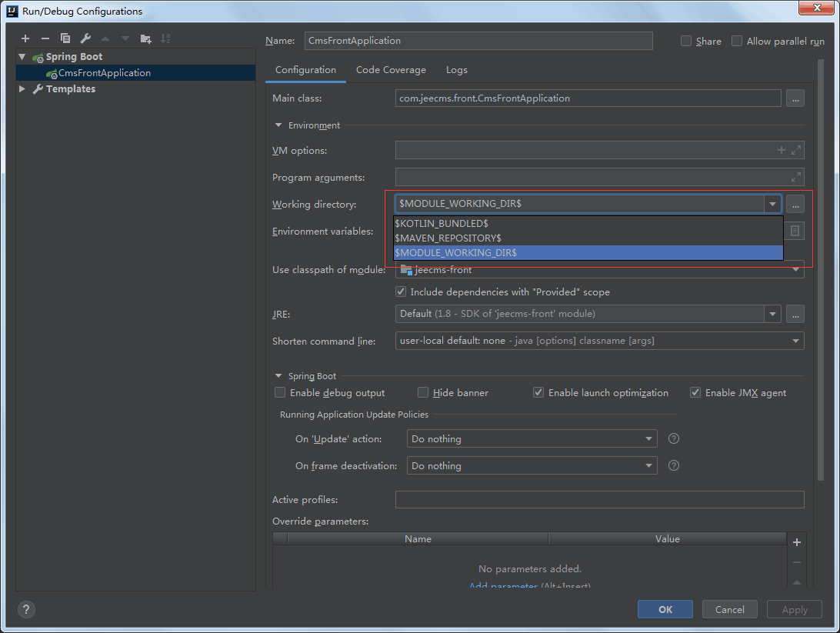Expand the VM options field editor
The width and height of the screenshot is (840, 633).
(796, 151)
